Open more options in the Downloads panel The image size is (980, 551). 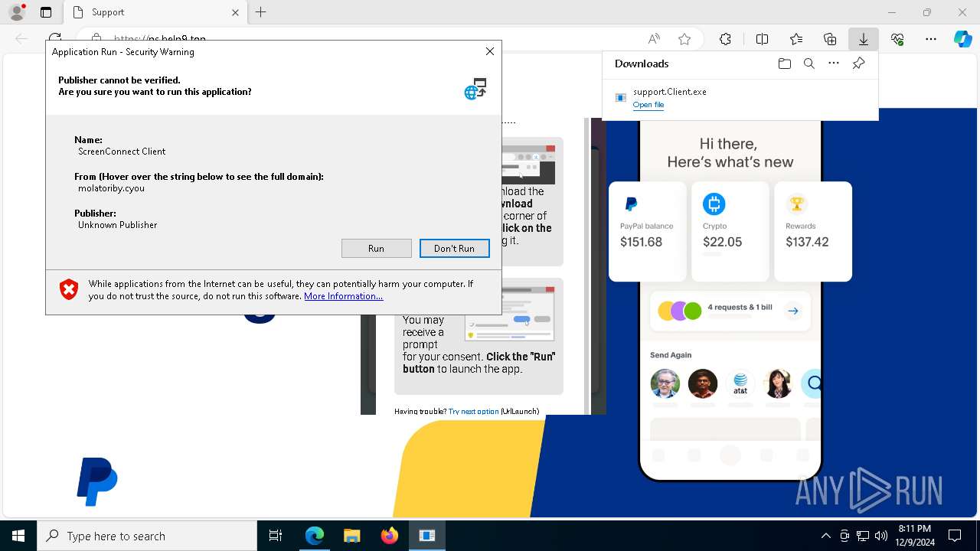834,64
